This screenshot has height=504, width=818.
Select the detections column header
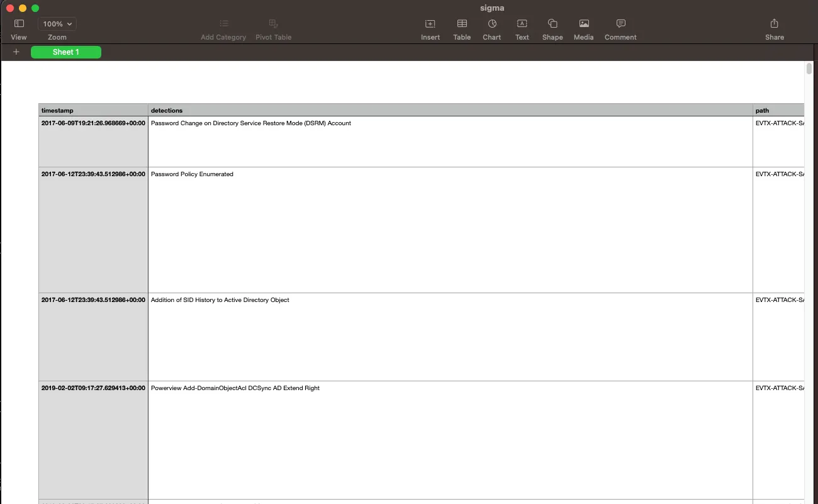click(450, 110)
